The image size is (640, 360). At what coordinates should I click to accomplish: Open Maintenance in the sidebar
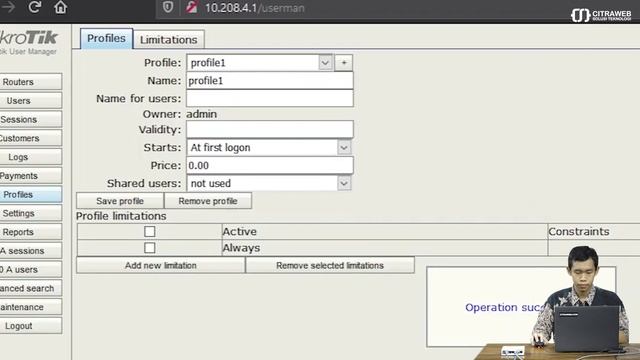coord(31,307)
